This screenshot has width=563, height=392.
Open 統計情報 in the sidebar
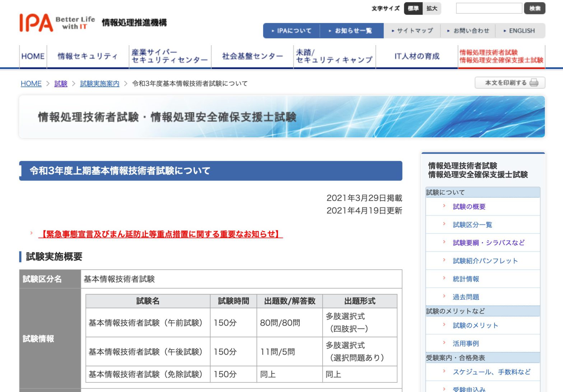466,279
